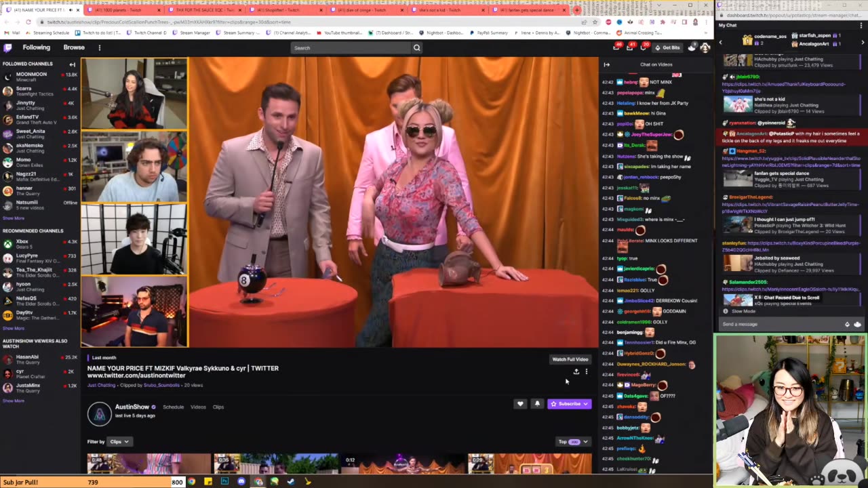
Task: Open Steam from the taskbar
Action: [x=291, y=482]
